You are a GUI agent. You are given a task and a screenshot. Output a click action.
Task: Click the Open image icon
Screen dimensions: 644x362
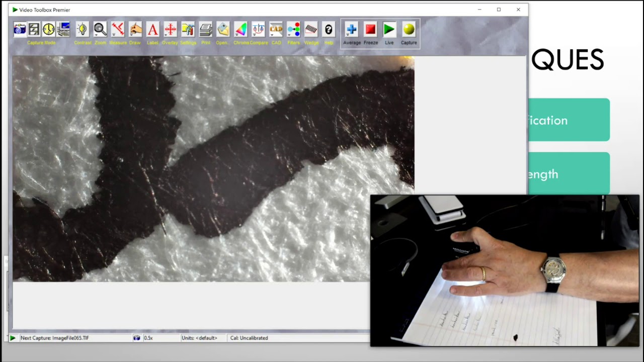[223, 30]
